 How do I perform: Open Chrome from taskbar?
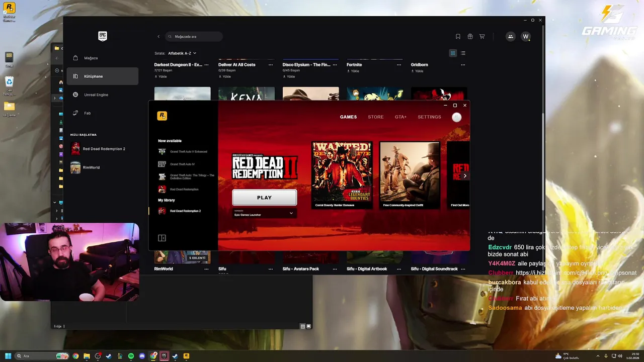(x=75, y=356)
